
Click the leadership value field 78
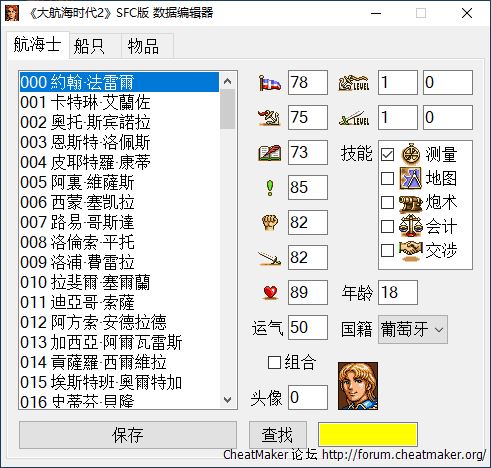(x=308, y=83)
